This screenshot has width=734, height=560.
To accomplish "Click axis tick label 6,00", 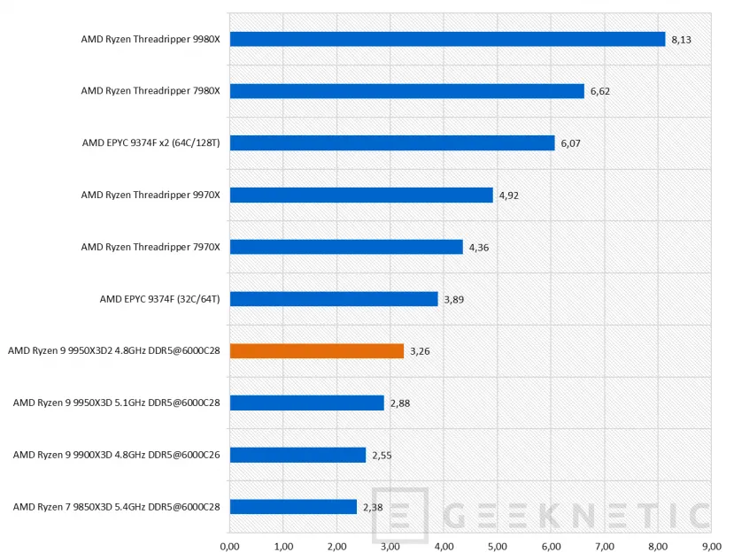I will pos(551,547).
